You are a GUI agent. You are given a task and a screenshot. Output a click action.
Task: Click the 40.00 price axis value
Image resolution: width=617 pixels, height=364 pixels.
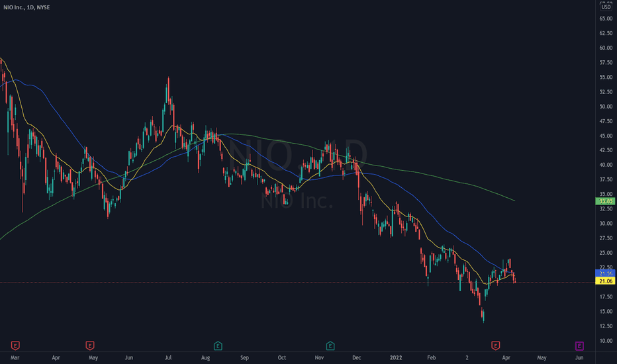[606, 165]
